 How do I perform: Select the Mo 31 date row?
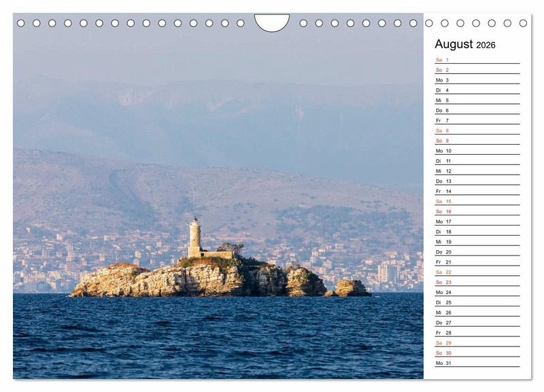pos(476,363)
